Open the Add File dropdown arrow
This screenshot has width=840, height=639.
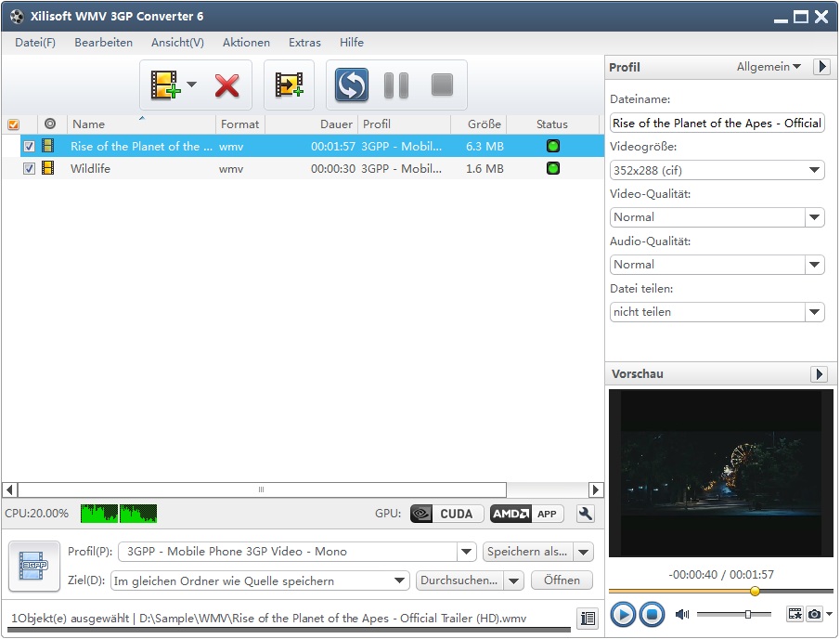point(192,85)
